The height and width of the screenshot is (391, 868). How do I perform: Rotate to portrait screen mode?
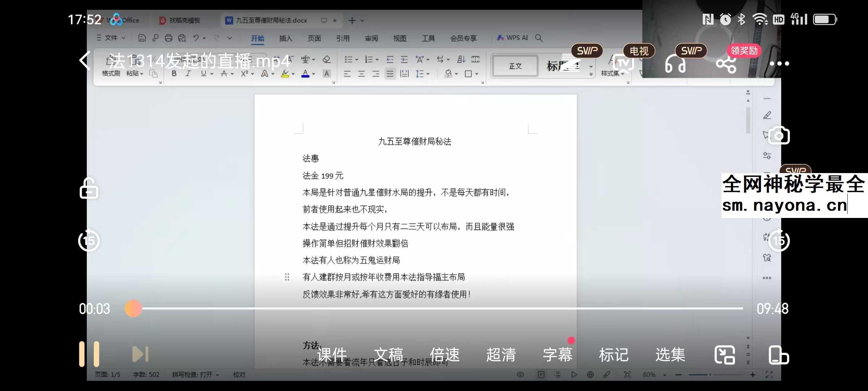779,355
